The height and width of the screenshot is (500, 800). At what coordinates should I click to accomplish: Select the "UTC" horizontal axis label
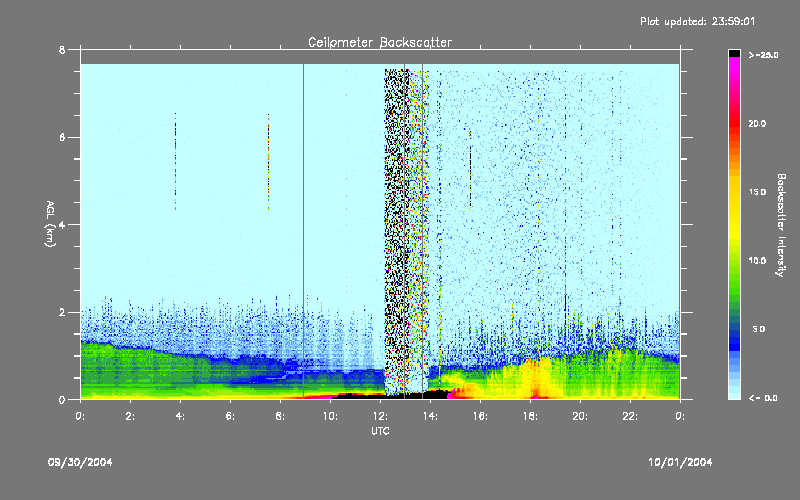tap(380, 431)
